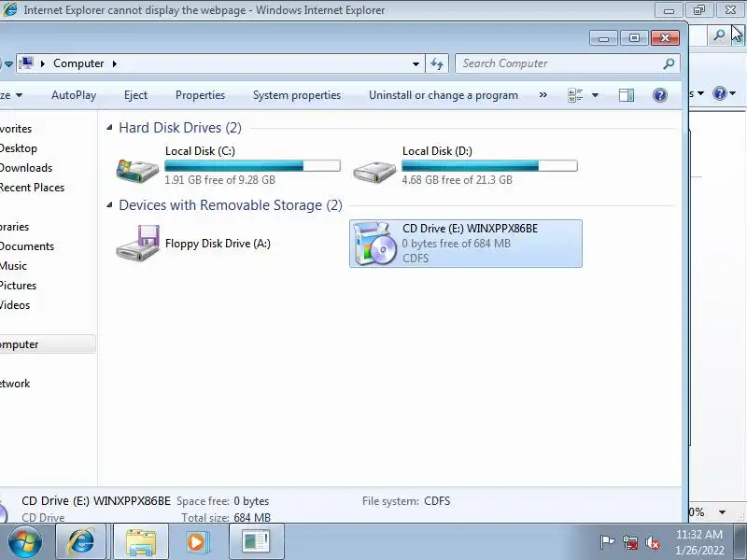Viewport: 747px width, 560px height.
Task: Collapse the Hard Disk Drives group
Action: coord(109,127)
